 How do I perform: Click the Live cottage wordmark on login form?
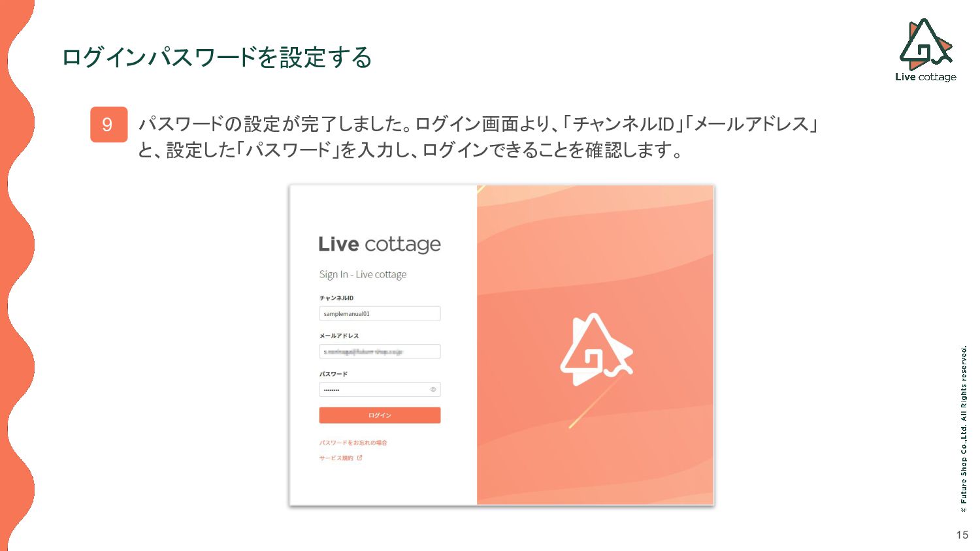[x=380, y=244]
